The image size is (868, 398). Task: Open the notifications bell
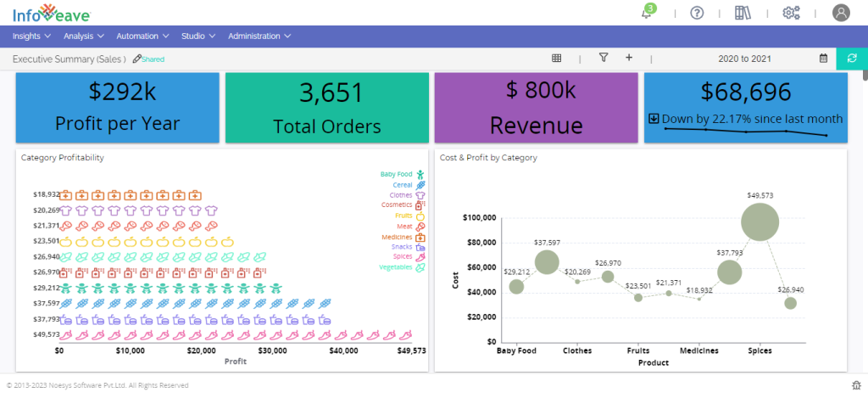[x=647, y=13]
